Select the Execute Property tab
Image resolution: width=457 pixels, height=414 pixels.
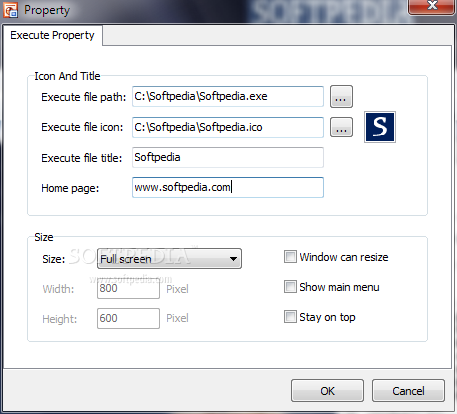click(53, 35)
